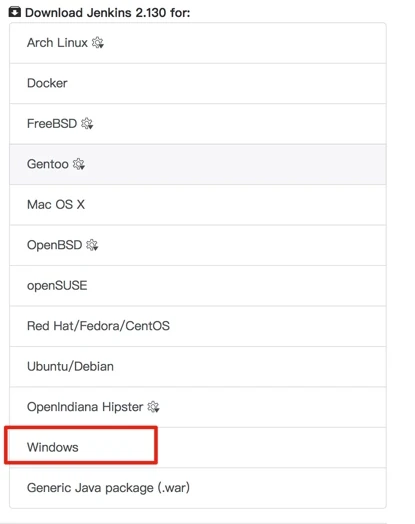Click the gear icon beside OpenIndiana Hipster
Viewport: 415px width, 524px height.
[153, 407]
